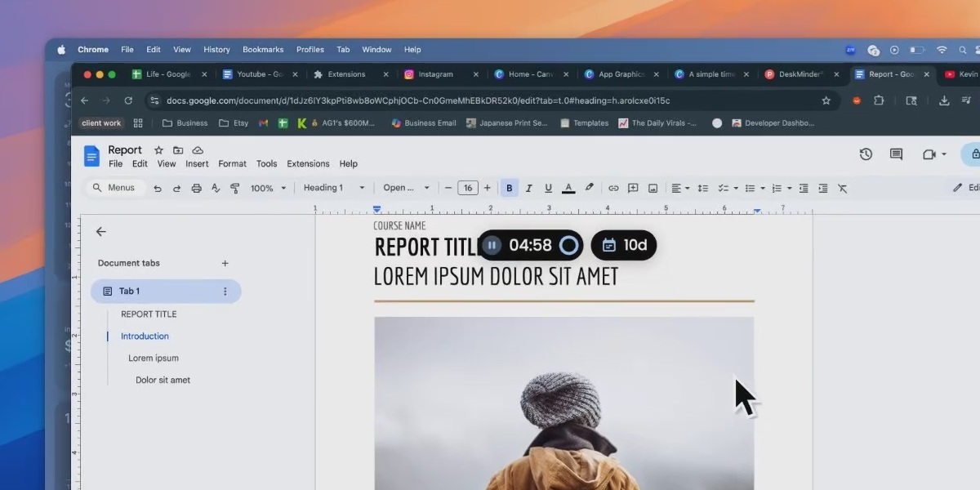Click the Insert image icon
The width and height of the screenshot is (980, 490).
[653, 188]
